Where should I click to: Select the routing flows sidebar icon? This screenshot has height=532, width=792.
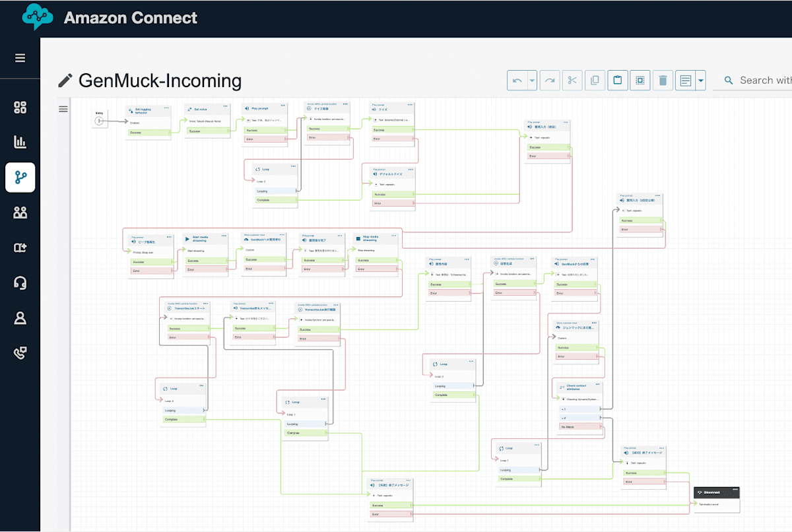point(20,177)
